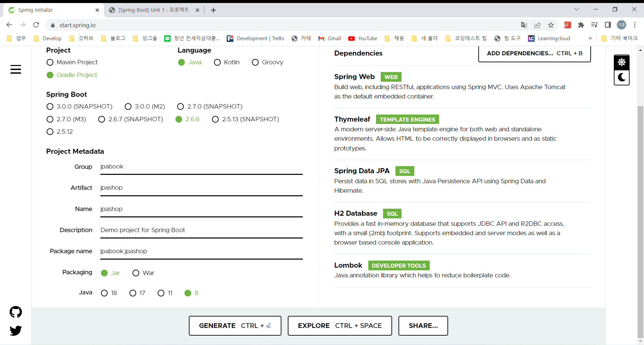Switch to the Spring Boot Unit 1 tab
Screen dimensions: 644x345
tap(154, 10)
